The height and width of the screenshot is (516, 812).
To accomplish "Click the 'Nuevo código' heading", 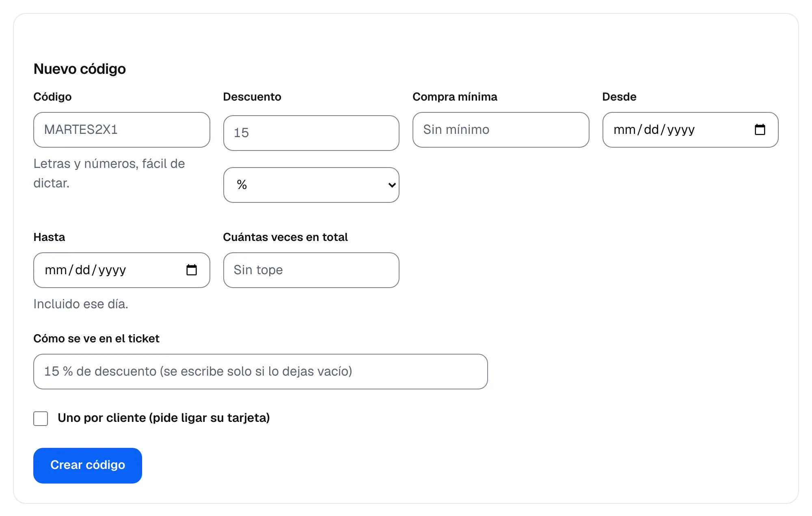I will click(80, 69).
